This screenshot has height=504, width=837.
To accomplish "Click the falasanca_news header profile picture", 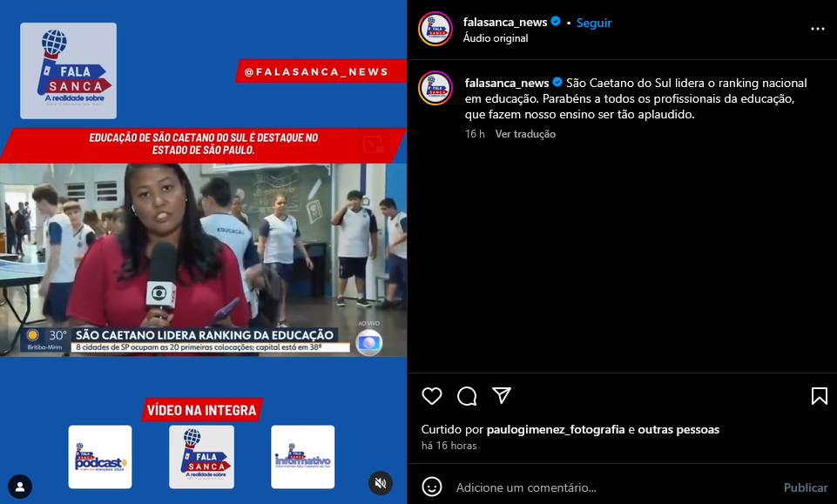I will coord(435,29).
